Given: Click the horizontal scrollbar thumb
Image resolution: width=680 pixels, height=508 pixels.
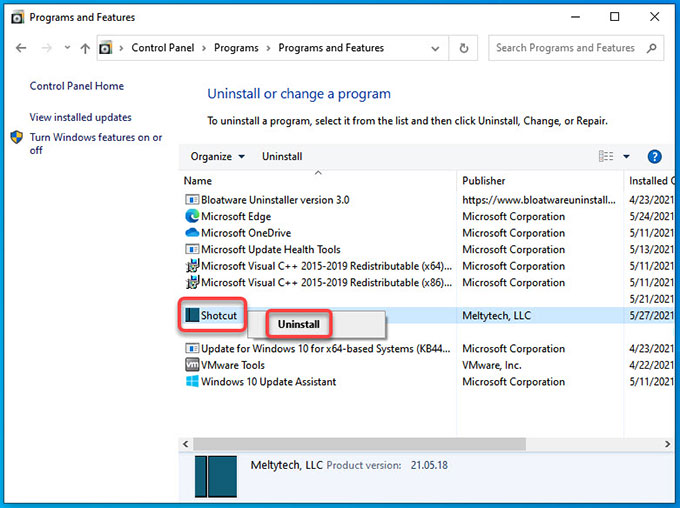Looking at the screenshot, I should tap(360, 444).
